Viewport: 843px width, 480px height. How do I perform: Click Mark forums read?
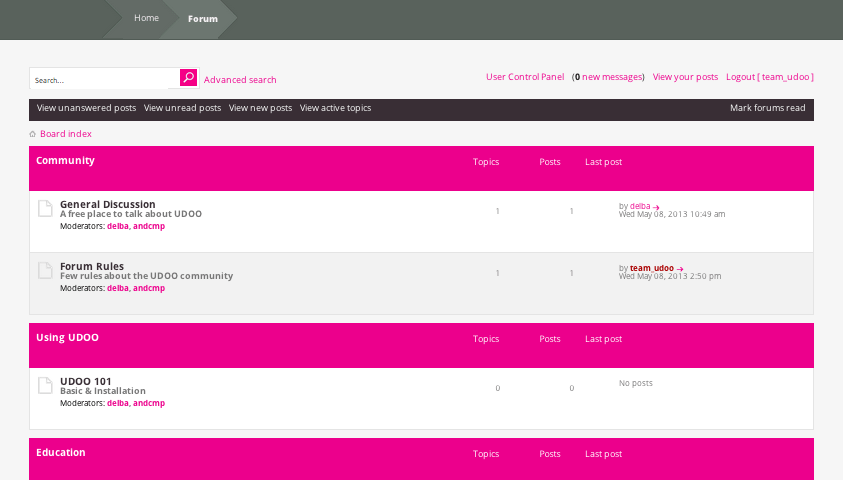tap(768, 108)
